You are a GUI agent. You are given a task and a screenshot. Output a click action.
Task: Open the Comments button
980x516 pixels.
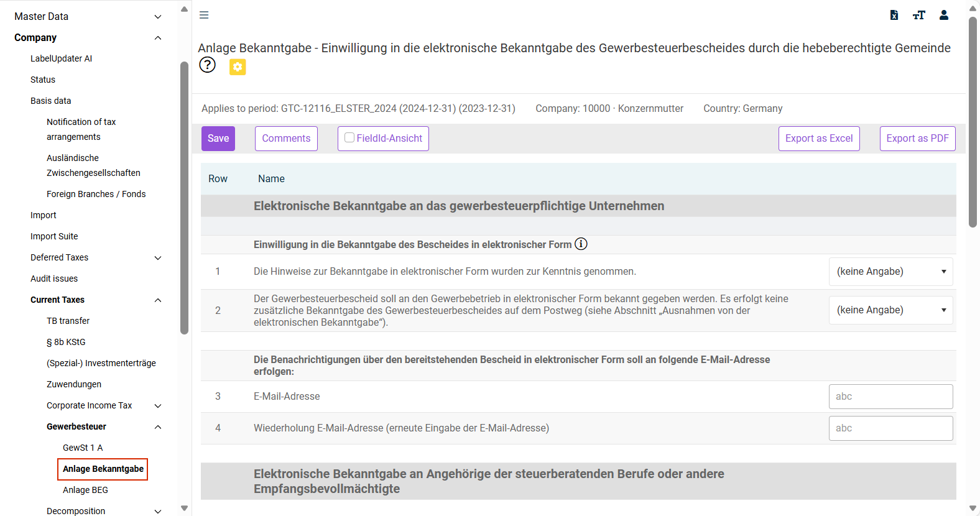click(286, 139)
